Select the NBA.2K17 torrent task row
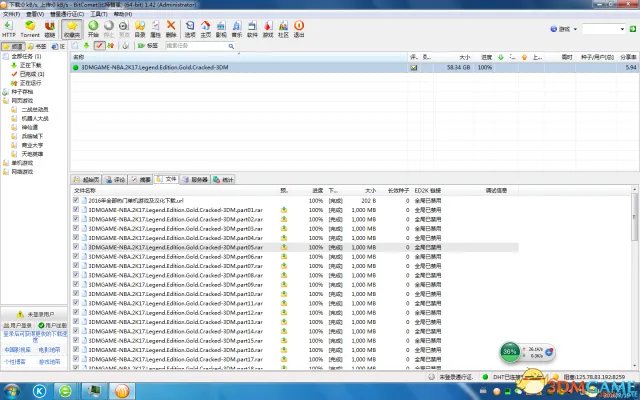640x400 pixels. [354, 67]
